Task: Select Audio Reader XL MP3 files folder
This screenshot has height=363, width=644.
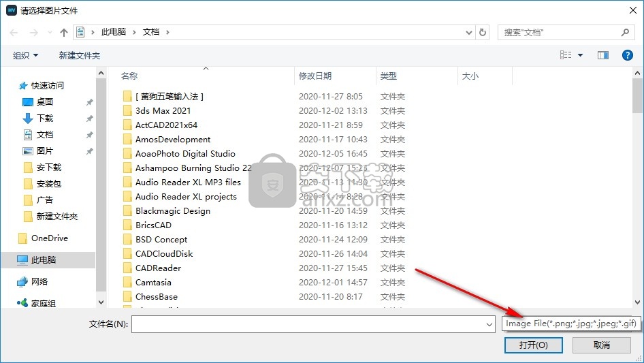Action: coord(188,183)
